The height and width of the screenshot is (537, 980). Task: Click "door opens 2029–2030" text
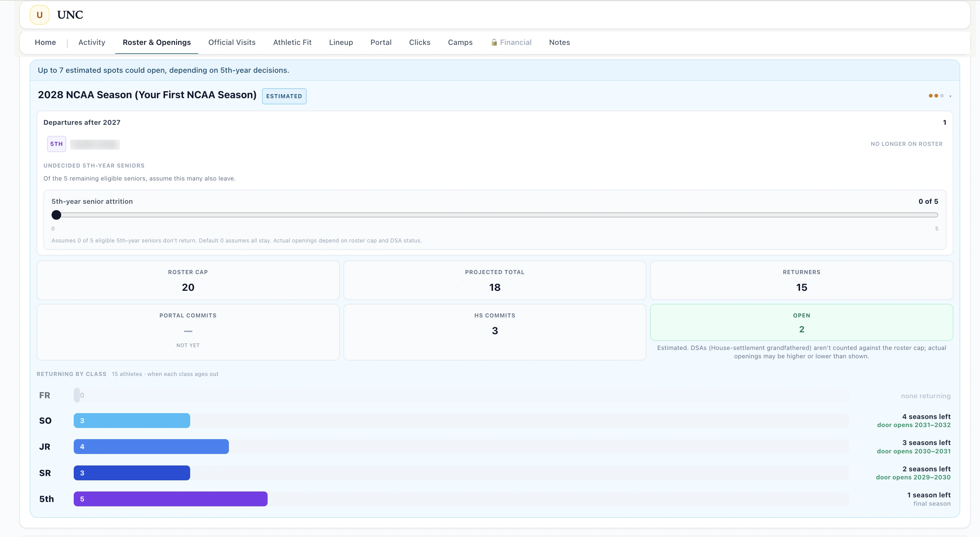(913, 477)
